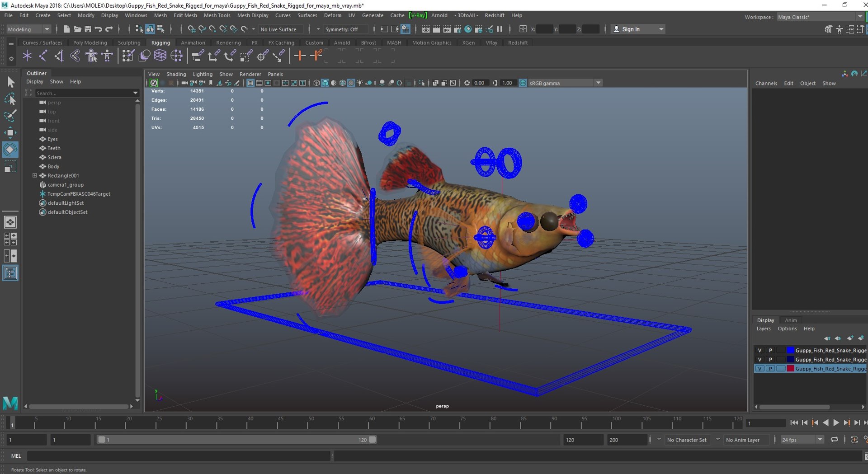Open the viewport Shading menu
The width and height of the screenshot is (868, 474).
[x=176, y=74]
